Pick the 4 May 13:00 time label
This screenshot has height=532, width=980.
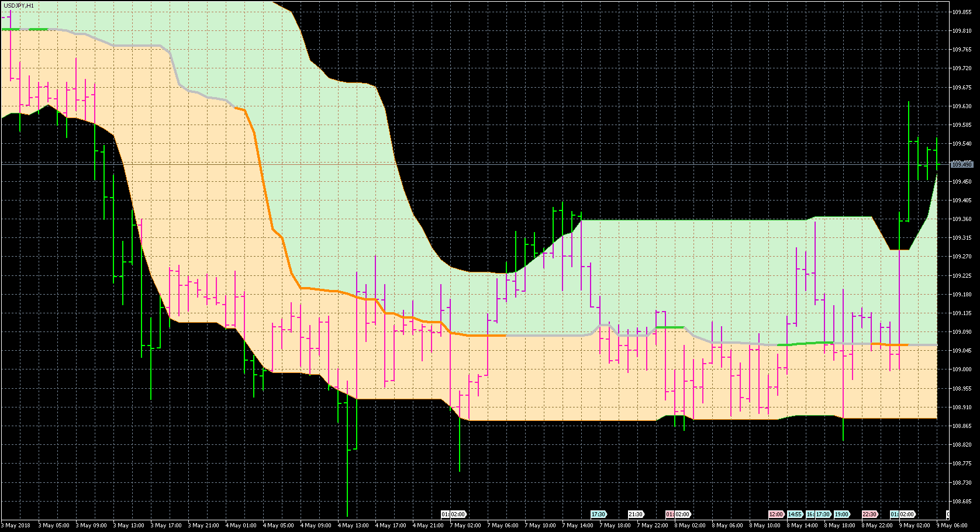coord(353,526)
